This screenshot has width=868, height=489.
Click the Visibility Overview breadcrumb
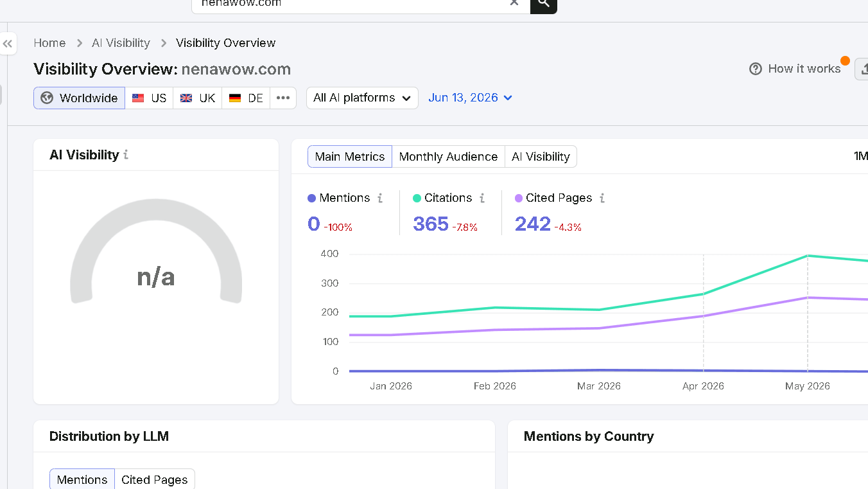pyautogui.click(x=226, y=43)
